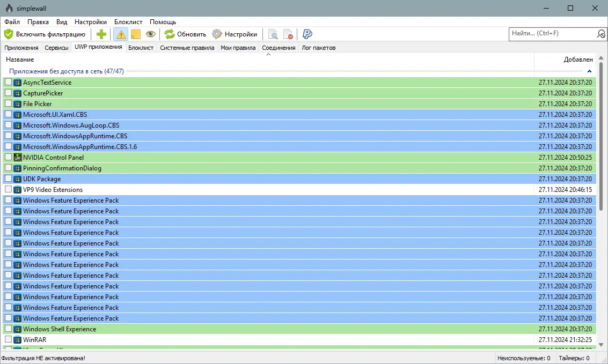
Task: Open the Помощь menu
Action: pyautogui.click(x=163, y=22)
